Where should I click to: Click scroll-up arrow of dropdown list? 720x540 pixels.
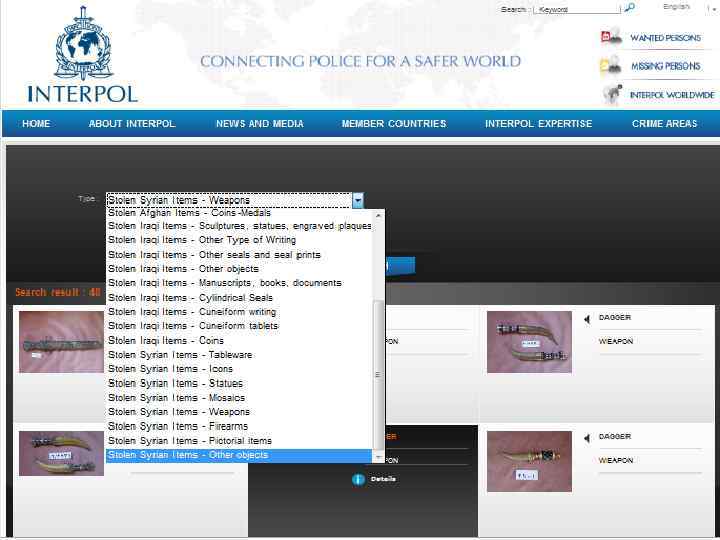point(378,215)
